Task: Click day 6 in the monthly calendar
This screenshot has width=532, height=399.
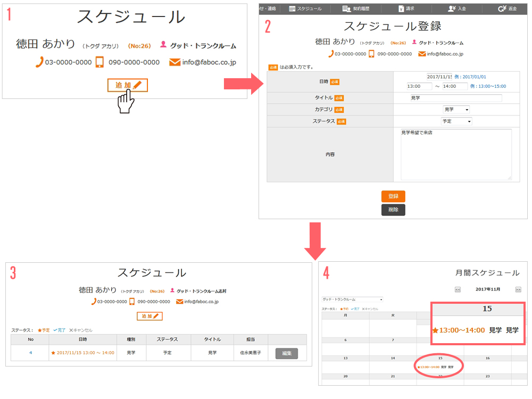Action: pos(345,339)
